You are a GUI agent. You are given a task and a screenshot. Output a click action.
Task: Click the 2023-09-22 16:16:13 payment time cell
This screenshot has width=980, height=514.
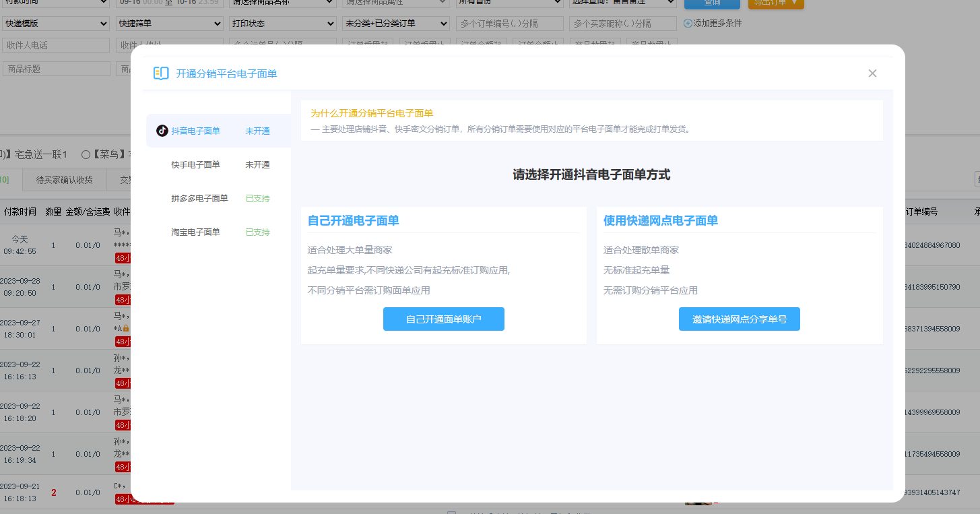pos(20,371)
